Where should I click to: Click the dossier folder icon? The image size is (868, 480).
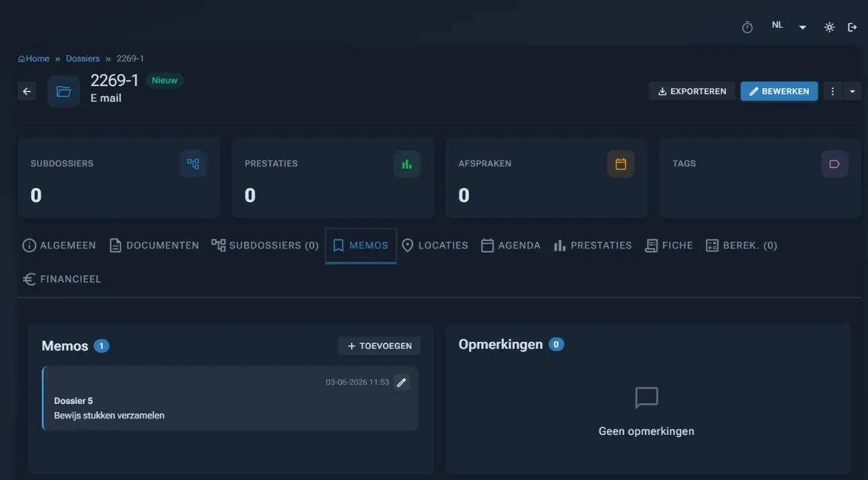(63, 92)
